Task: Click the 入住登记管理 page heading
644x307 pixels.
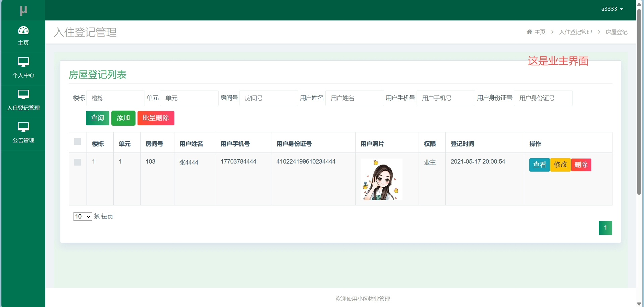Action: 85,32
